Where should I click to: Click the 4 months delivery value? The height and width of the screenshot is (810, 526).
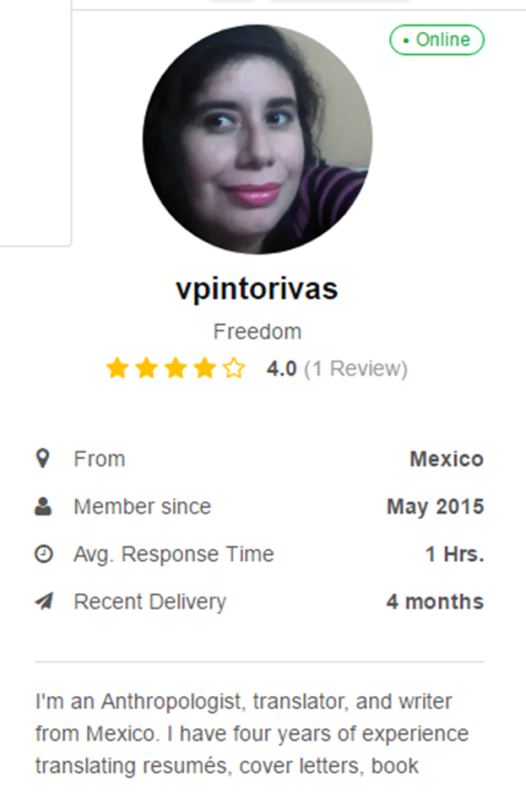point(435,601)
